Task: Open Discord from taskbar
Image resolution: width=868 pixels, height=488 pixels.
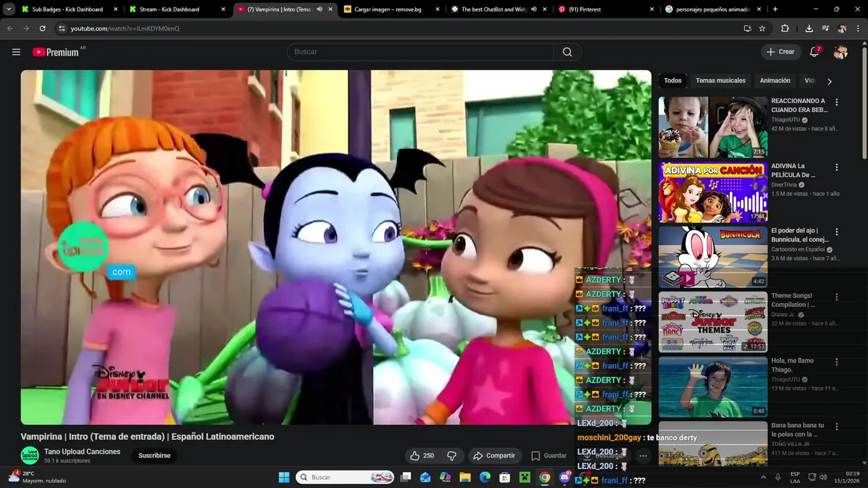Action: tap(564, 477)
